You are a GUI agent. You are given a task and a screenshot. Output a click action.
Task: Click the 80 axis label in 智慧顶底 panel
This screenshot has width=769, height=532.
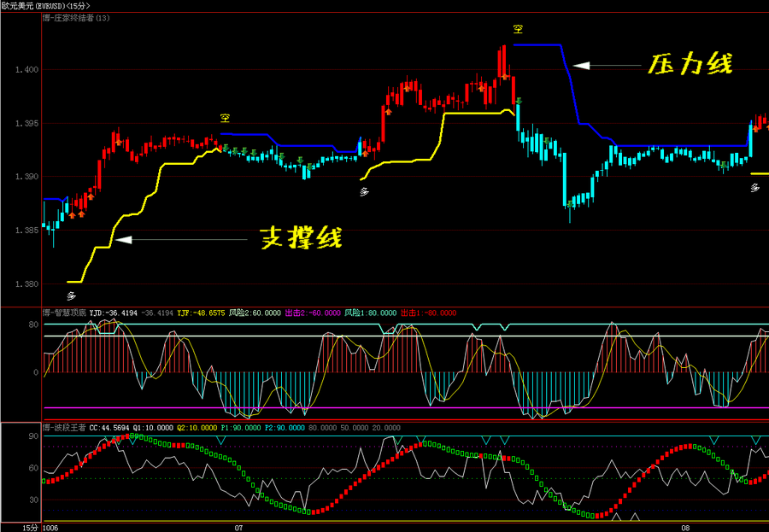pyautogui.click(x=33, y=324)
